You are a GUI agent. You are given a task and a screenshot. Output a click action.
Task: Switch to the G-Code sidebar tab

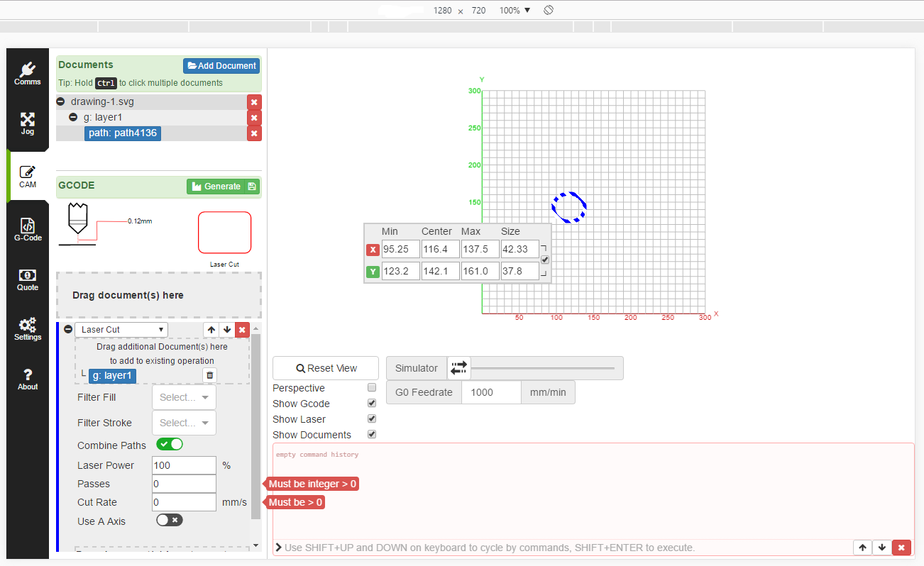click(28, 230)
